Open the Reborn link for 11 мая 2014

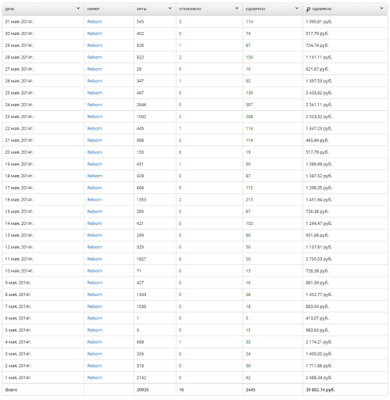[x=95, y=259]
